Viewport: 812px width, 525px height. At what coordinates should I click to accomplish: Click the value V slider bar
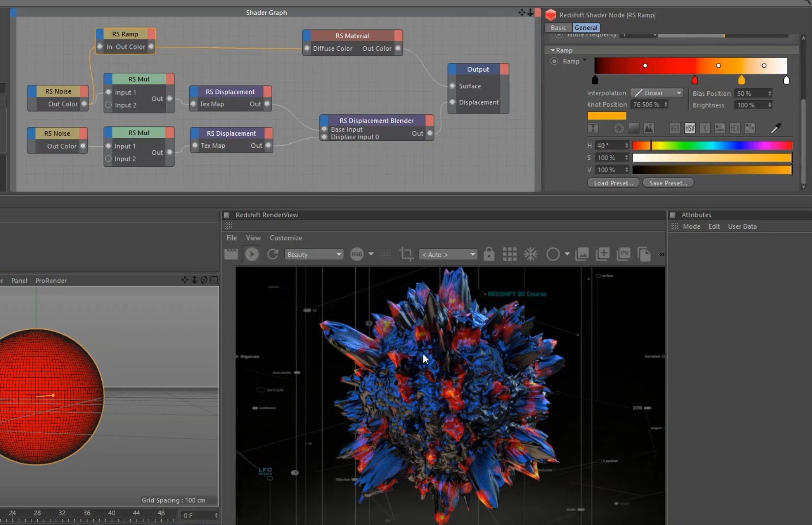712,170
